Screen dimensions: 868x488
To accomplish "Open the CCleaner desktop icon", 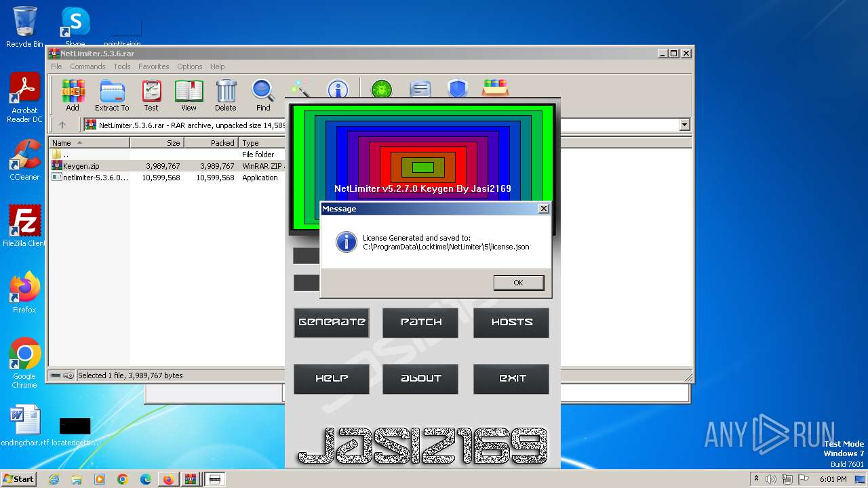I will 24,160.
